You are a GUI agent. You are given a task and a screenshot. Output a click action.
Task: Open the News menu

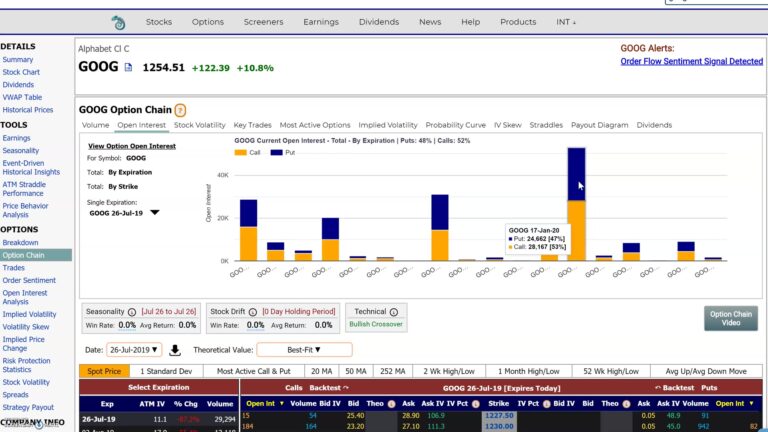coord(430,22)
